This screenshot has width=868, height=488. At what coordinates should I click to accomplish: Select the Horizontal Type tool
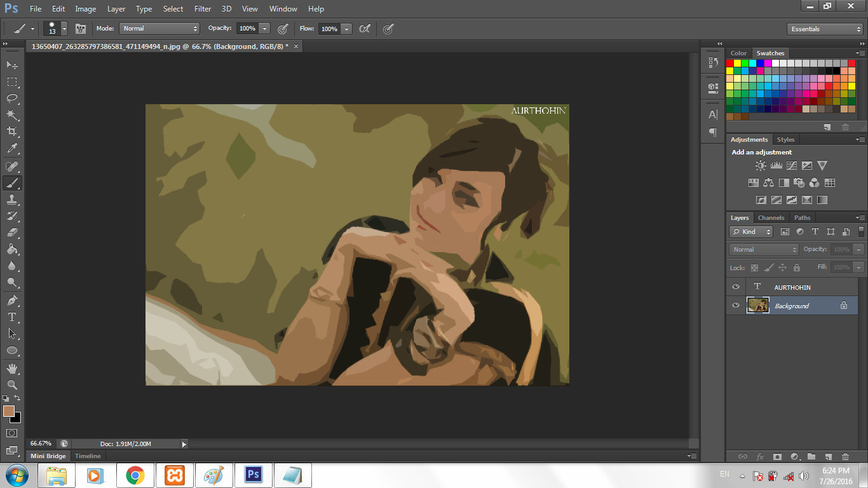pos(12,317)
